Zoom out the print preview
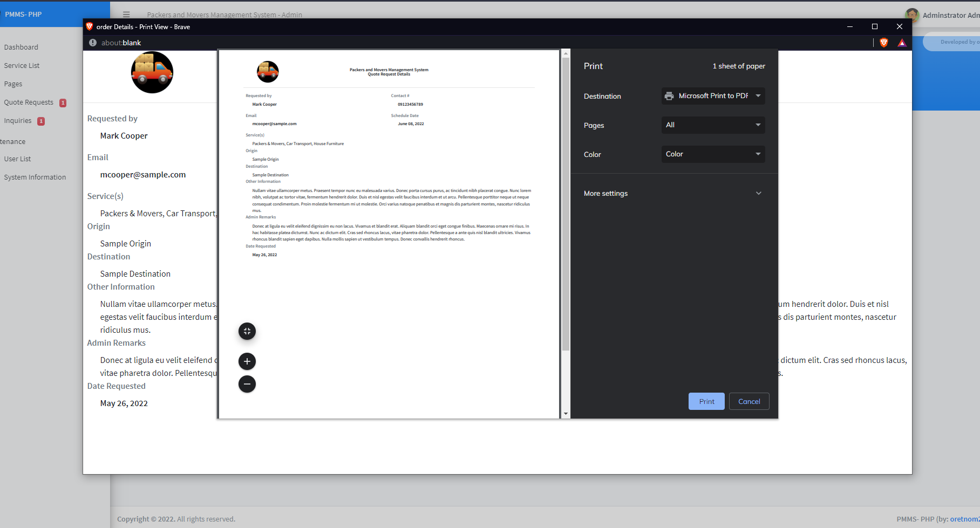The height and width of the screenshot is (528, 980). (x=247, y=384)
